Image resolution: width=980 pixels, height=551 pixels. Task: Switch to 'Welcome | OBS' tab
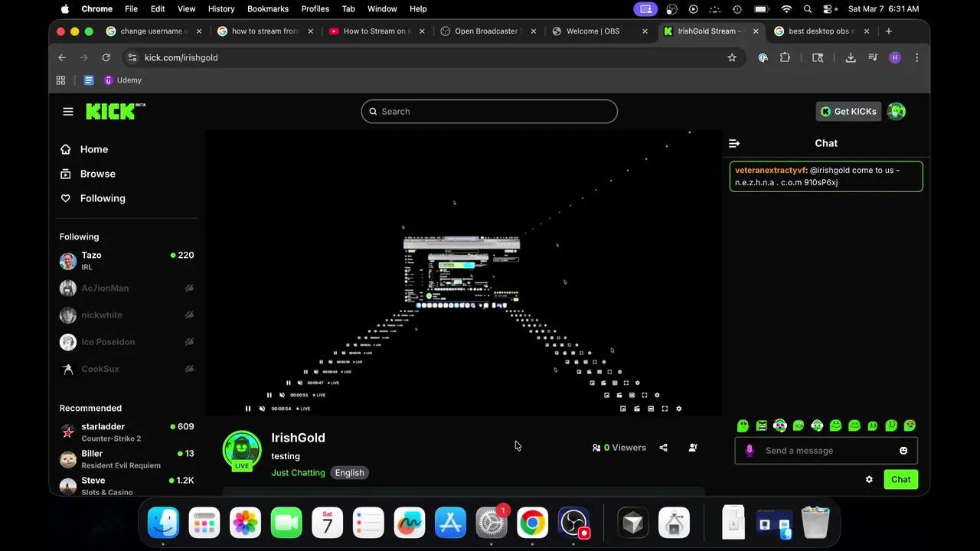pos(601,31)
